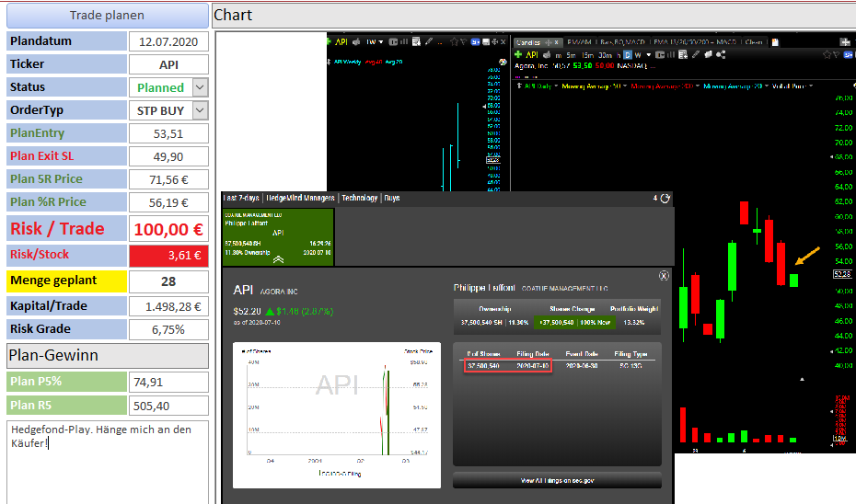Select the W weekly timeframe button
This screenshot has height=504, width=856.
(638, 54)
